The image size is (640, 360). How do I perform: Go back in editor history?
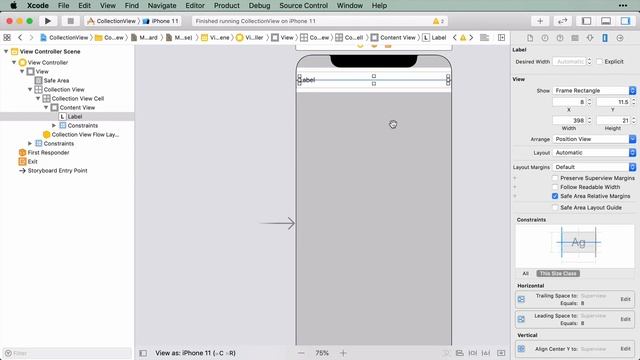click(20, 38)
